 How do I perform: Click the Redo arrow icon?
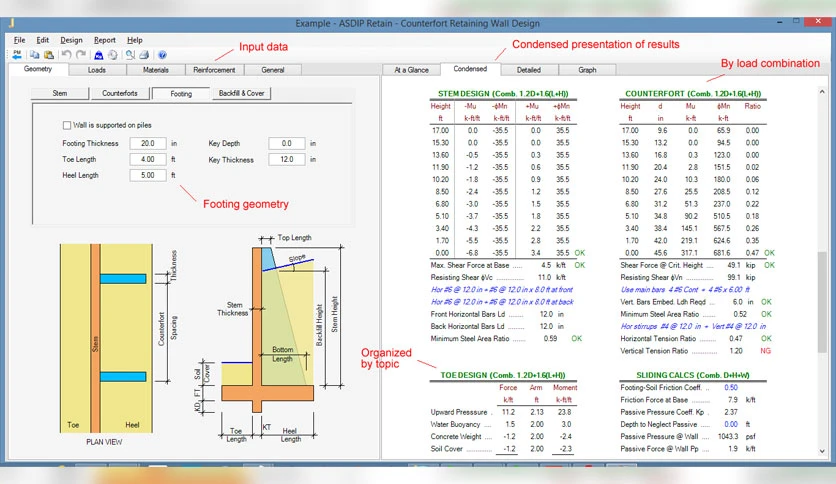coord(81,54)
